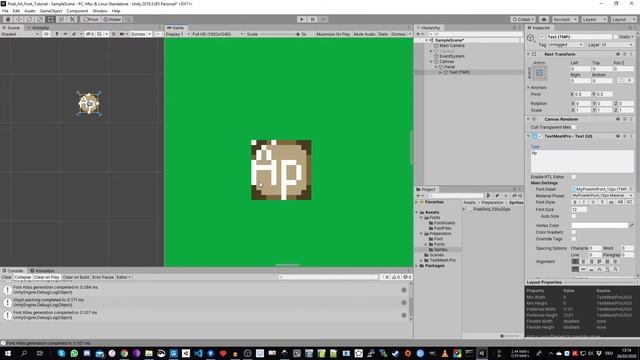640x360 pixels.
Task: Toggle Strikethrough font style button
Action: [602, 202]
